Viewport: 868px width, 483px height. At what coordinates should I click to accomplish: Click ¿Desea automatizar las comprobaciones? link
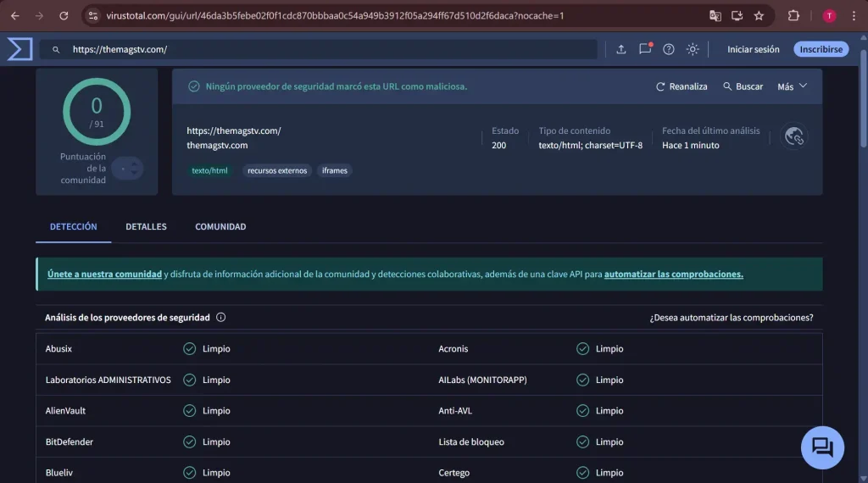[x=732, y=318]
